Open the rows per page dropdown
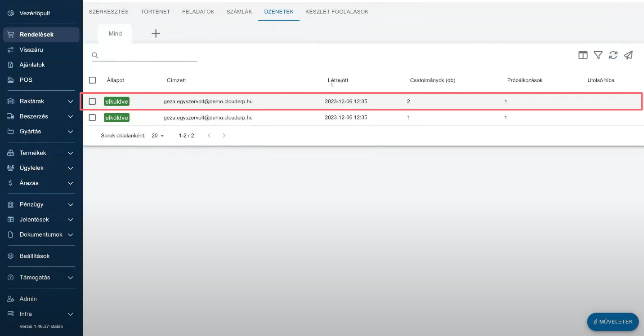The width and height of the screenshot is (644, 336). [158, 136]
